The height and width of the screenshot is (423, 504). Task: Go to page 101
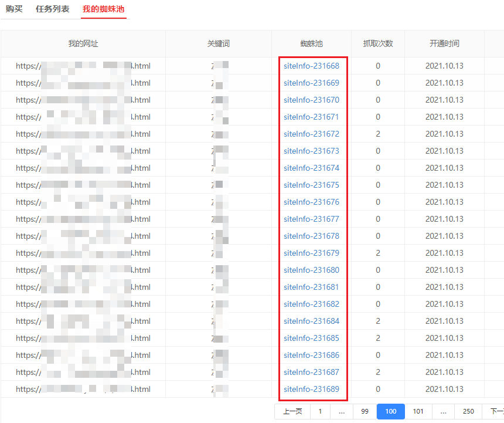tap(418, 411)
